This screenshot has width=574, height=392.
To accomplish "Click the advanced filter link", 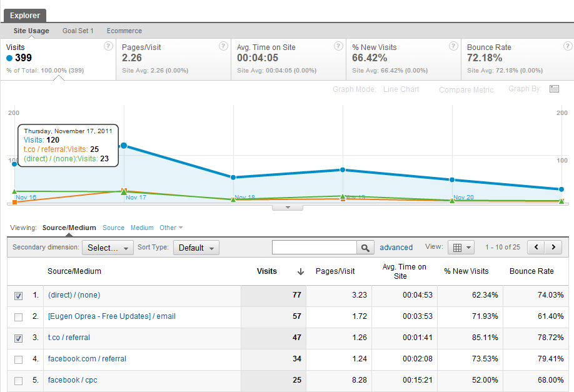I will click(396, 248).
